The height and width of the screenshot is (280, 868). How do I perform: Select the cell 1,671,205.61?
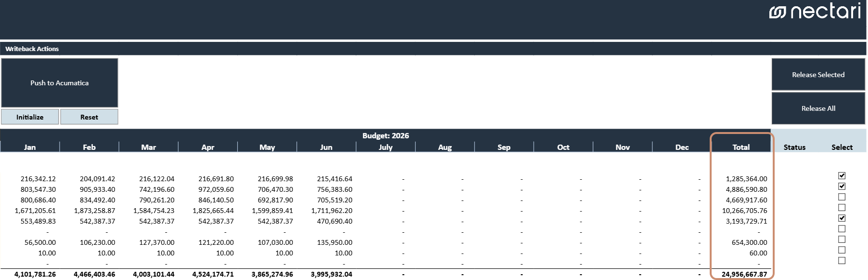point(35,211)
